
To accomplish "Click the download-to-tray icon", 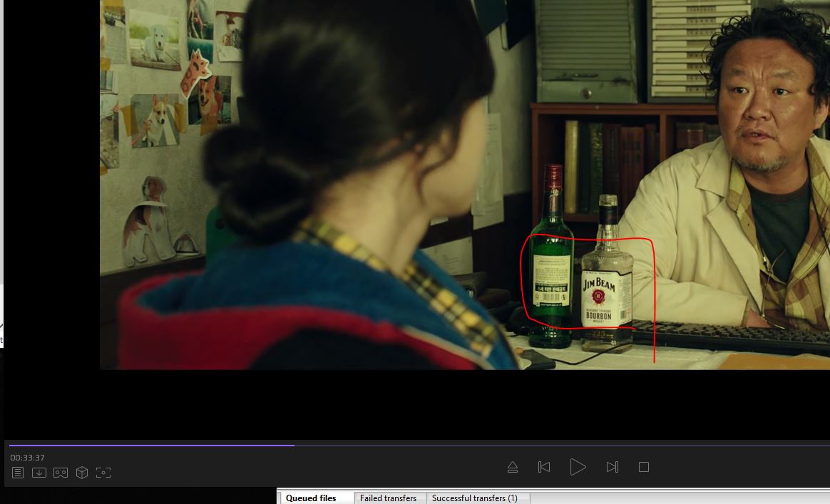I will (39, 473).
